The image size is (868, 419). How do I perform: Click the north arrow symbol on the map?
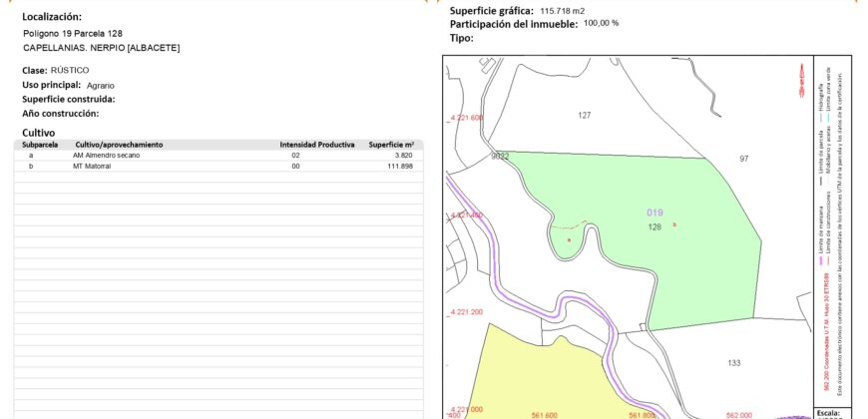tap(801, 81)
